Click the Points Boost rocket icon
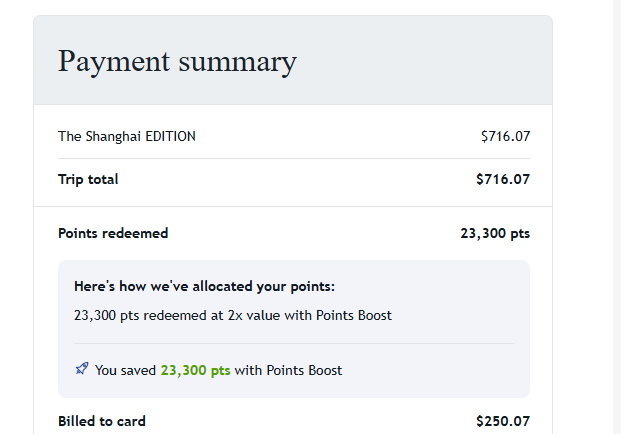 [82, 369]
